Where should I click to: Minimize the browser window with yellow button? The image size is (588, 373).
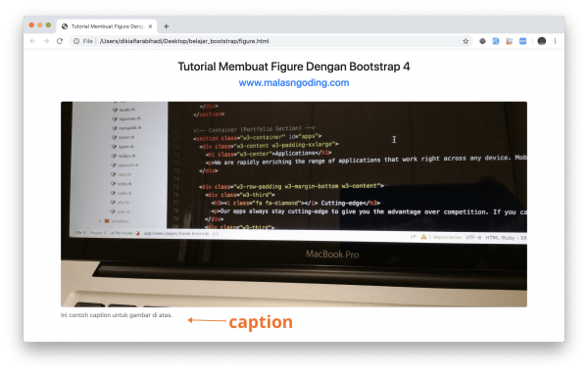coord(40,25)
